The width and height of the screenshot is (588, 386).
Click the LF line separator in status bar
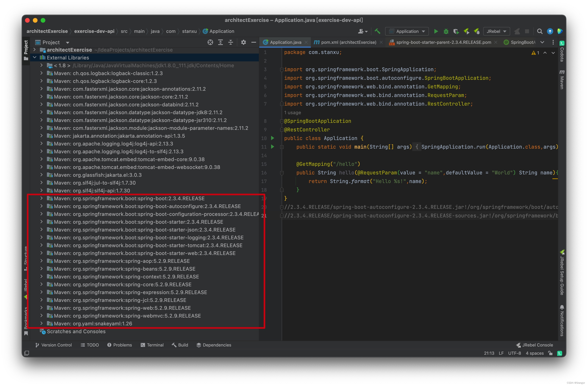pos(501,353)
